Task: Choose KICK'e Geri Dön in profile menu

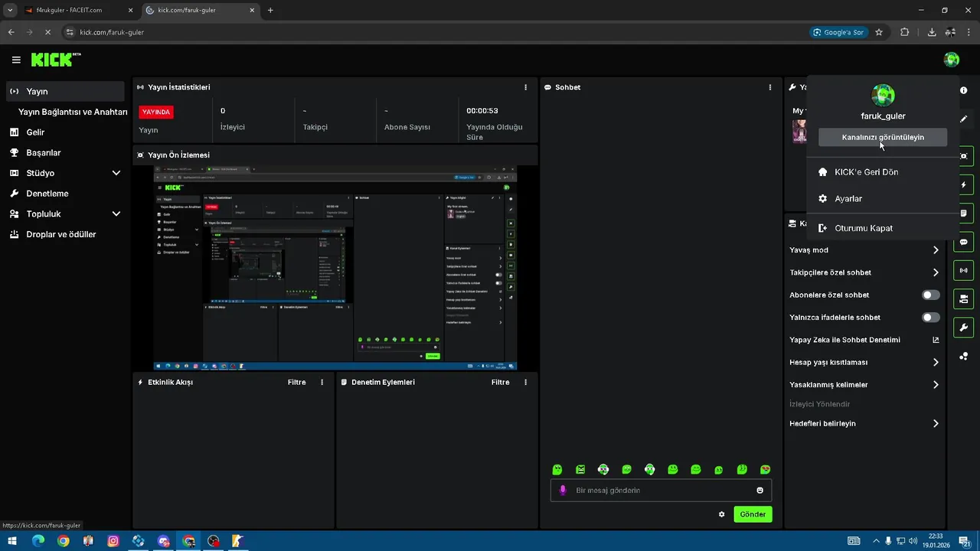Action: pos(883,172)
